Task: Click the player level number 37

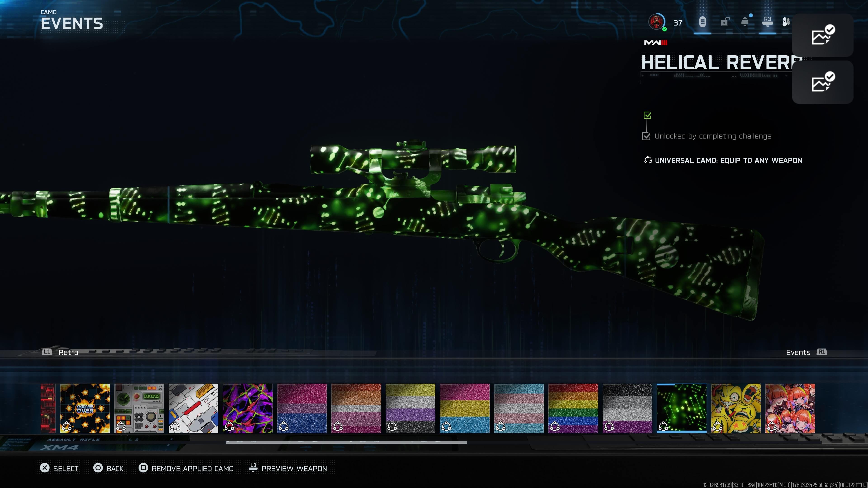Action: pyautogui.click(x=678, y=23)
